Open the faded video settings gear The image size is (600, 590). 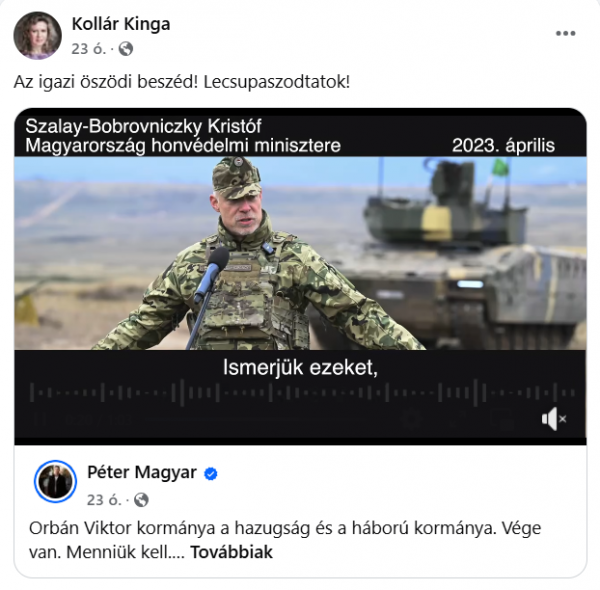(413, 419)
